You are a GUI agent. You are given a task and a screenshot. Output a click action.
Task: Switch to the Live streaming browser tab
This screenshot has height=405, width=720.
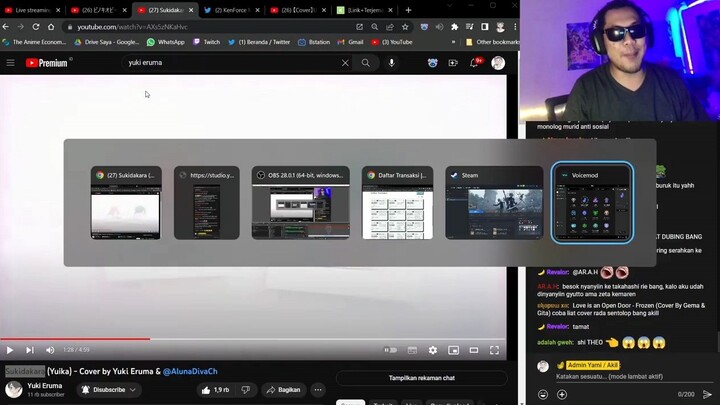33,10
